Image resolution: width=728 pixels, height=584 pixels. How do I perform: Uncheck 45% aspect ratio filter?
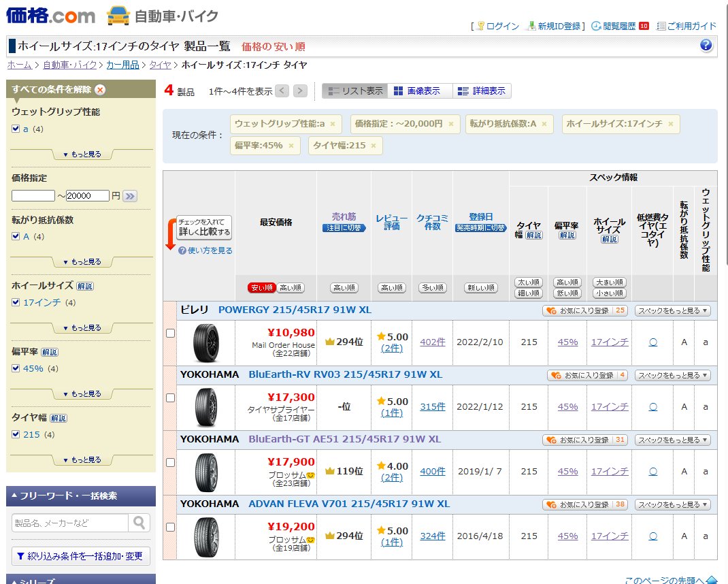pyautogui.click(x=16, y=368)
